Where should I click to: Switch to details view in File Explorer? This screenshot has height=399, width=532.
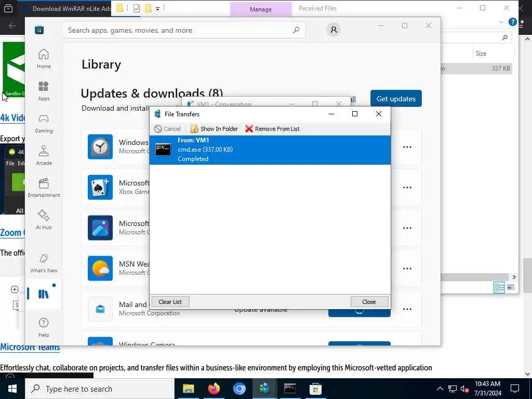tap(499, 287)
